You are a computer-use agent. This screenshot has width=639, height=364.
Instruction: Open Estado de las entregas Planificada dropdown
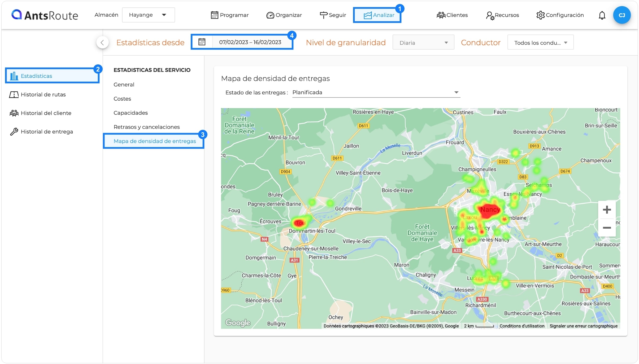point(376,92)
